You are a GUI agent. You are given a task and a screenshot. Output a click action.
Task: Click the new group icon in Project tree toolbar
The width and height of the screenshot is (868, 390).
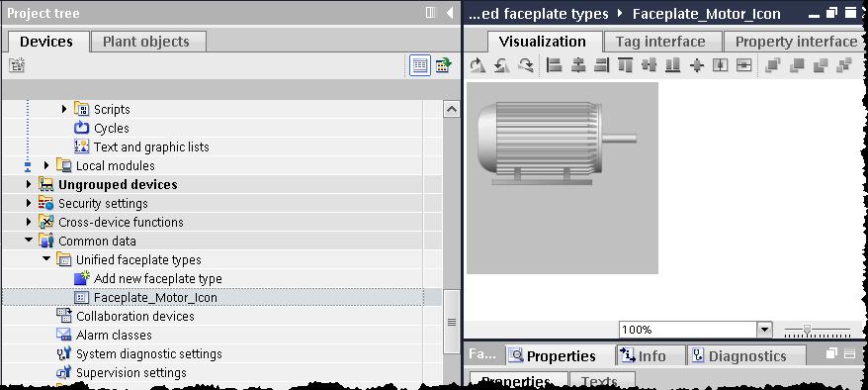click(17, 65)
